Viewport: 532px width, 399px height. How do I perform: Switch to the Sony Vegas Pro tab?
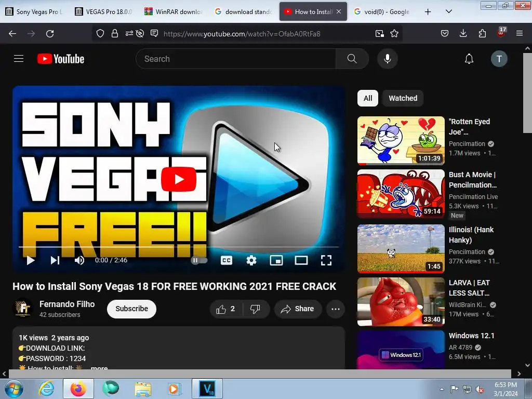(34, 11)
